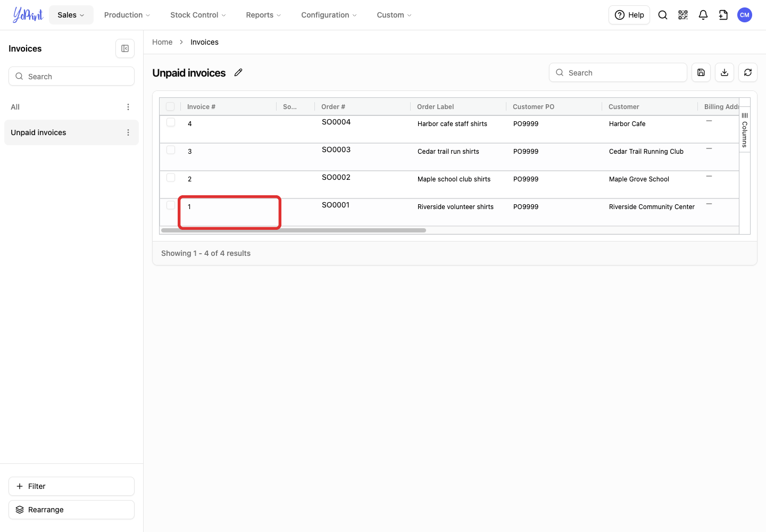766x532 pixels.
Task: Sort by Invoice # column header
Action: [x=229, y=106]
